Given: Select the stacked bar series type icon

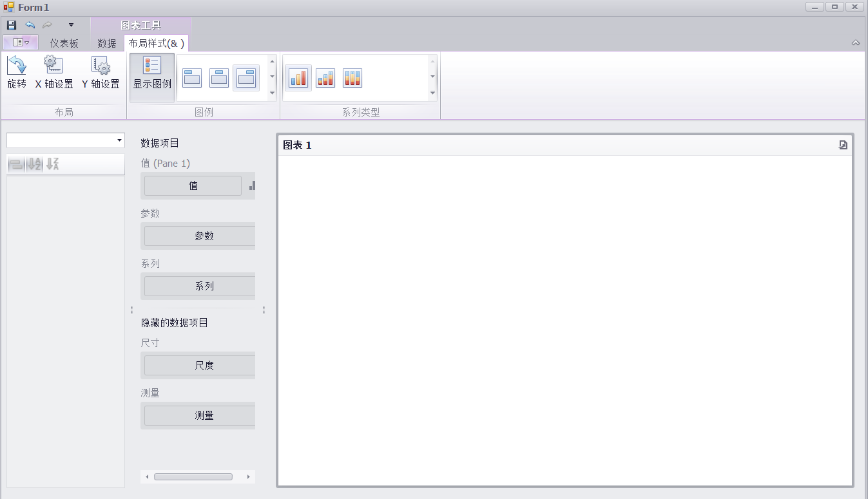Looking at the screenshot, I should click(325, 78).
